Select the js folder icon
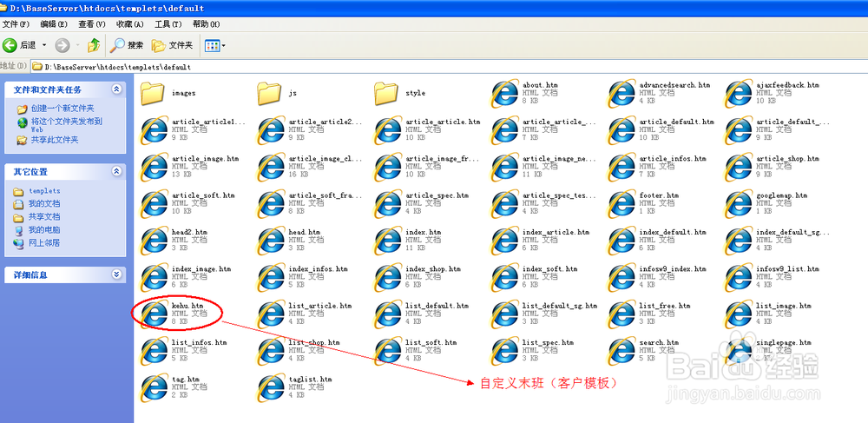 (x=270, y=93)
